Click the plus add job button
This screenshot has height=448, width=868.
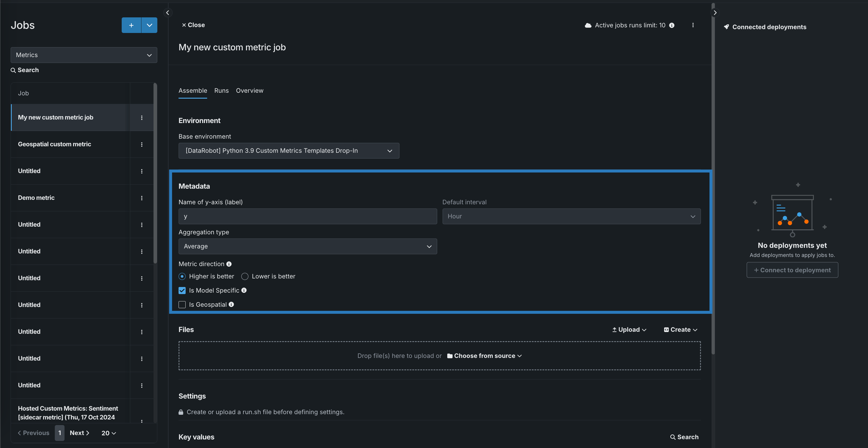click(131, 25)
